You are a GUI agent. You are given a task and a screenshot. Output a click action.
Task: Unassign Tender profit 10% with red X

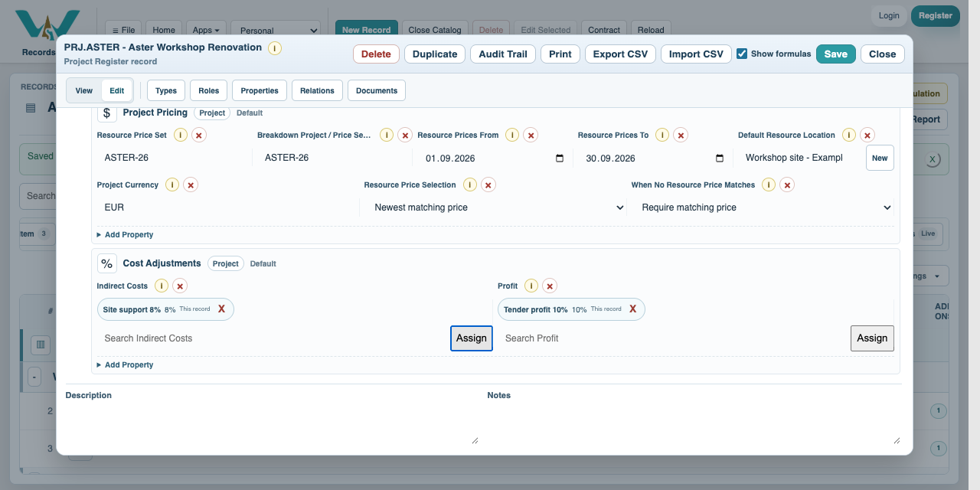coord(632,309)
